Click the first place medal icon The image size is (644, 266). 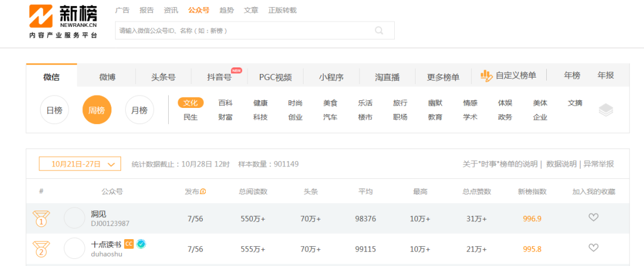(41, 218)
